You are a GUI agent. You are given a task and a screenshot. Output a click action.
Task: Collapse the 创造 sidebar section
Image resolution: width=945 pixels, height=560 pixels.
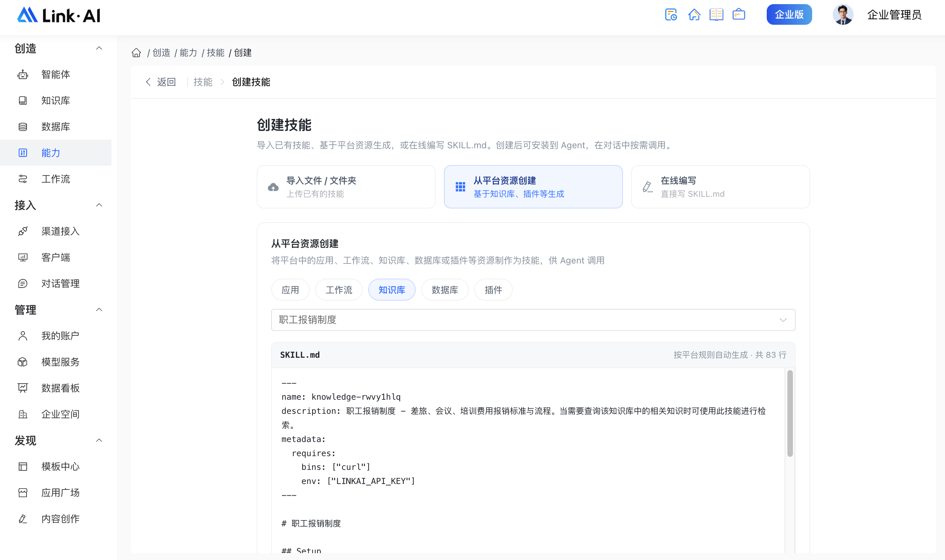[99, 48]
